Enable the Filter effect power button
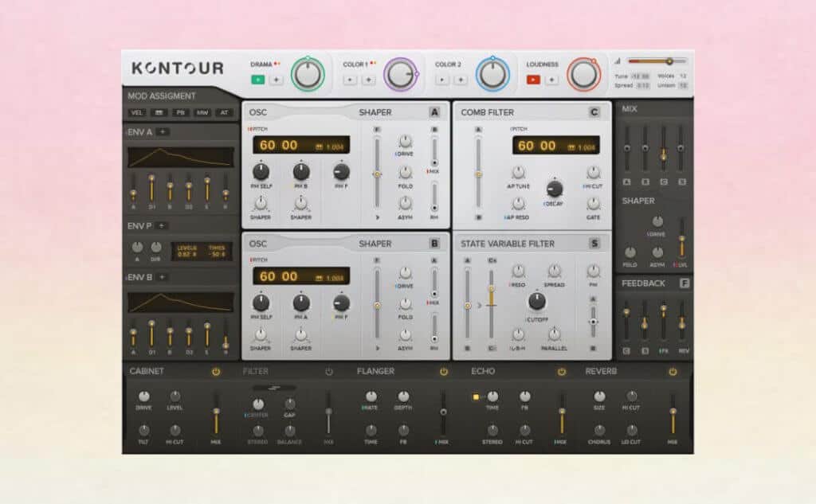The width and height of the screenshot is (816, 504). (x=329, y=371)
